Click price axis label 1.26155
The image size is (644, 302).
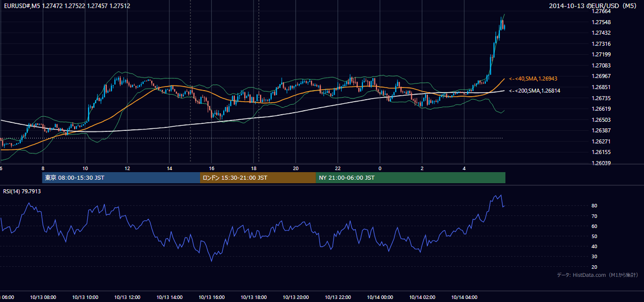[602, 152]
